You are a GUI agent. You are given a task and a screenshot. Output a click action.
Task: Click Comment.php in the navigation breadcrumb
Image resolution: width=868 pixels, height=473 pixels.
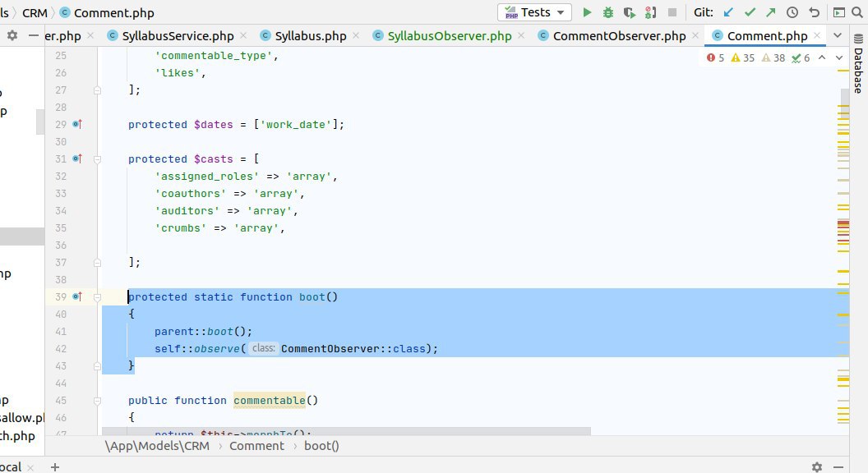114,12
